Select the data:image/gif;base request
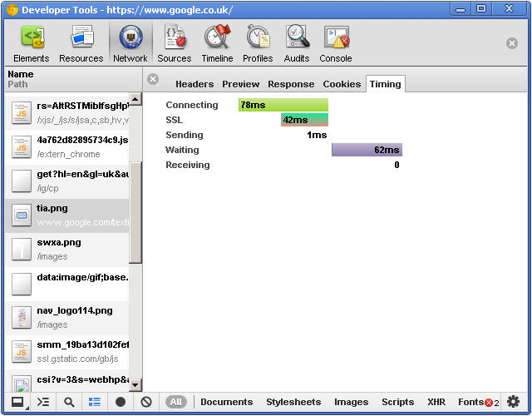Image resolution: width=532 pixels, height=416 pixels. 67,284
